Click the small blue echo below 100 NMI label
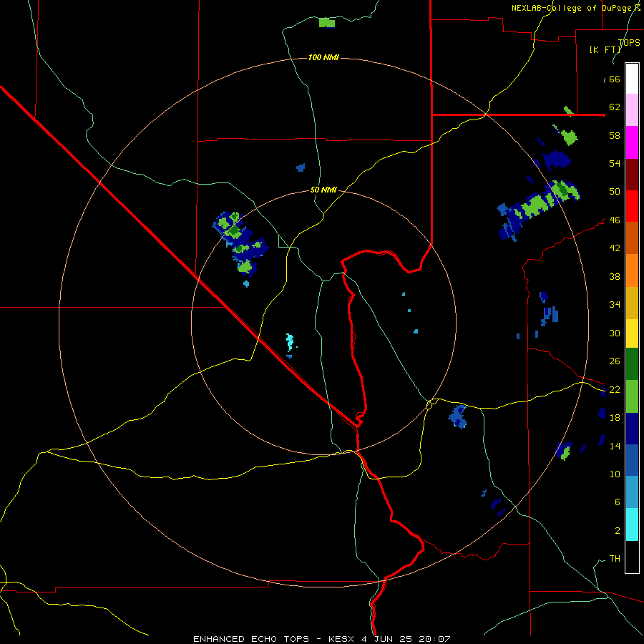The image size is (644, 644). click(301, 167)
